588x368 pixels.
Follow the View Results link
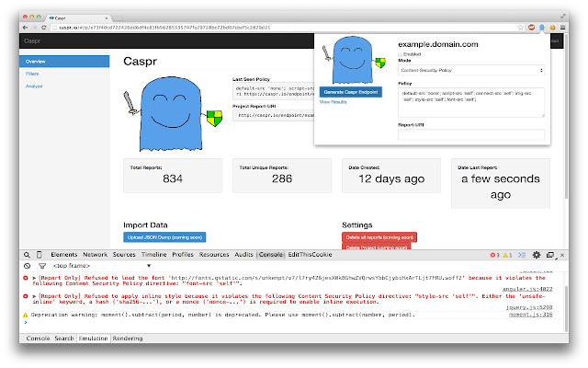pyautogui.click(x=333, y=102)
